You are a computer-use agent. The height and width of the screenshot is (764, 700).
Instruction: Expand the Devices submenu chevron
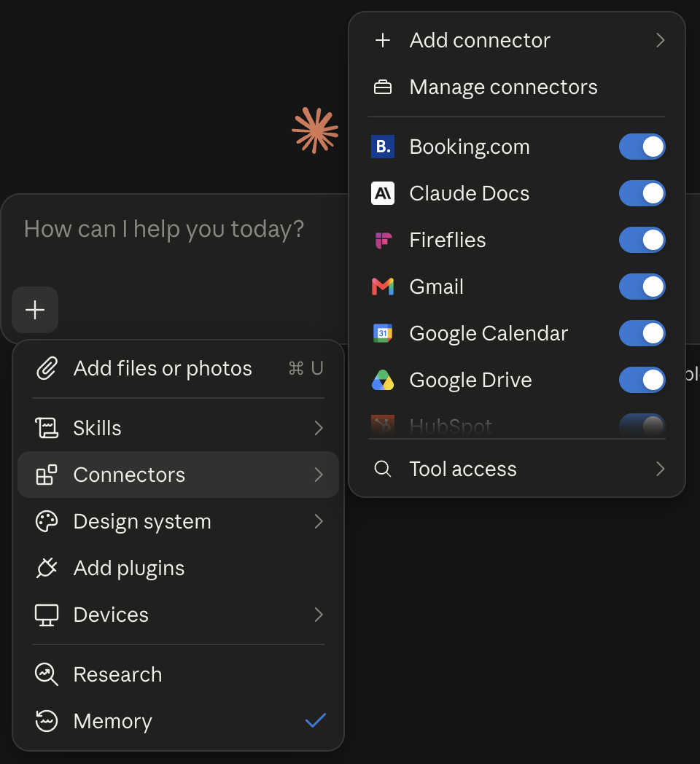[x=319, y=615]
